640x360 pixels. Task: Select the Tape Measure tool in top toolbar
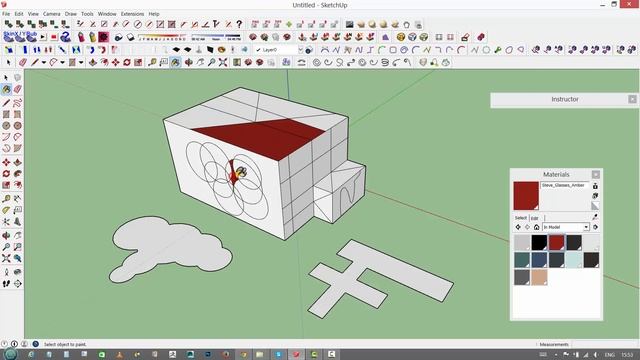tap(152, 62)
